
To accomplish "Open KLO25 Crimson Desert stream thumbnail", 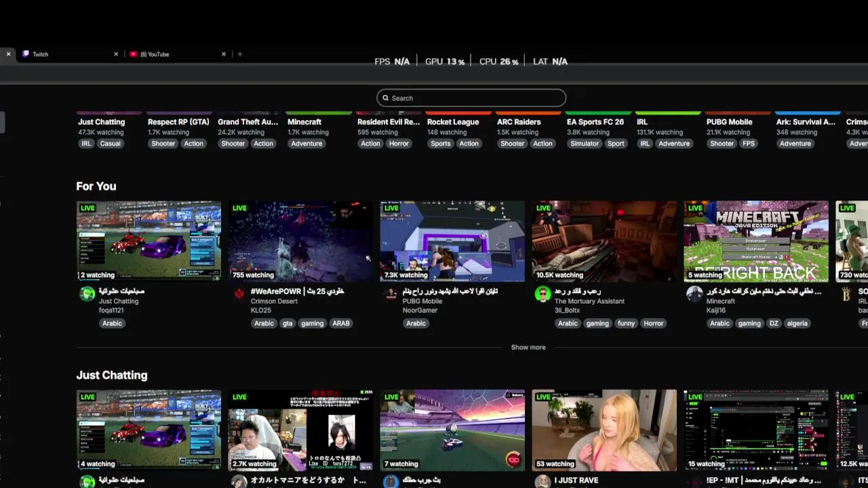I will (300, 241).
